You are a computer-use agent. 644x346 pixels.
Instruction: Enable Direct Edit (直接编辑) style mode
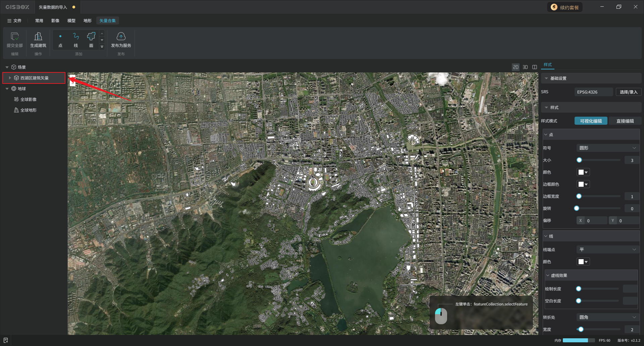(625, 121)
